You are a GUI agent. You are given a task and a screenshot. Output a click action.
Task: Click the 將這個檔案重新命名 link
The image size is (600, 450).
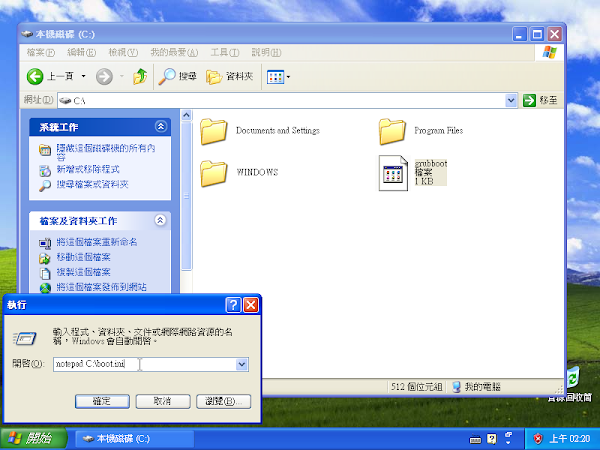pyautogui.click(x=97, y=242)
